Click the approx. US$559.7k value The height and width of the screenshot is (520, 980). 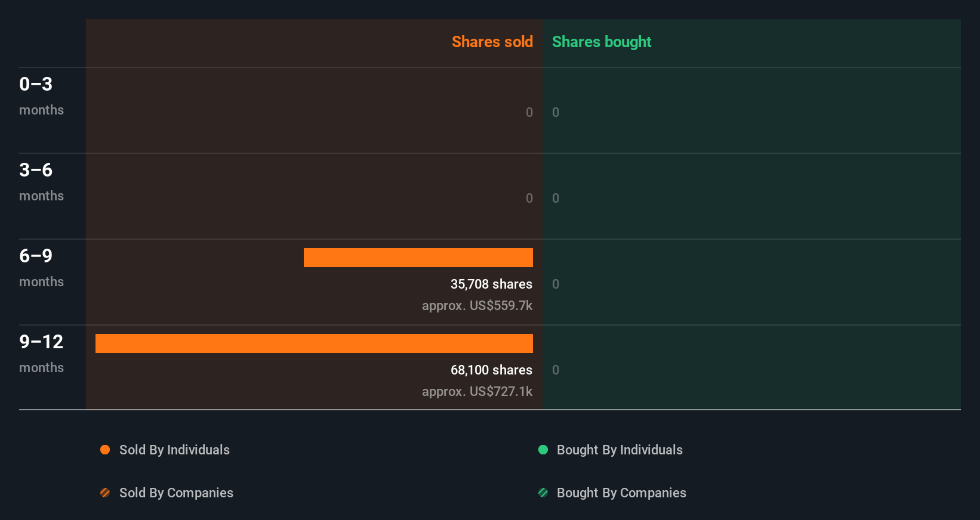[x=477, y=305]
